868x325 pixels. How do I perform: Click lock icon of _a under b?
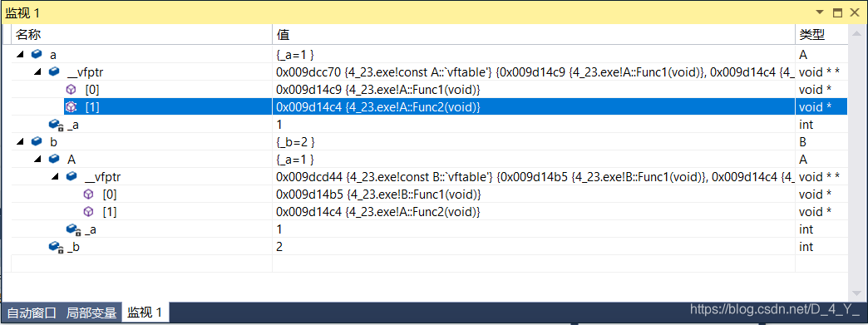tap(75, 229)
